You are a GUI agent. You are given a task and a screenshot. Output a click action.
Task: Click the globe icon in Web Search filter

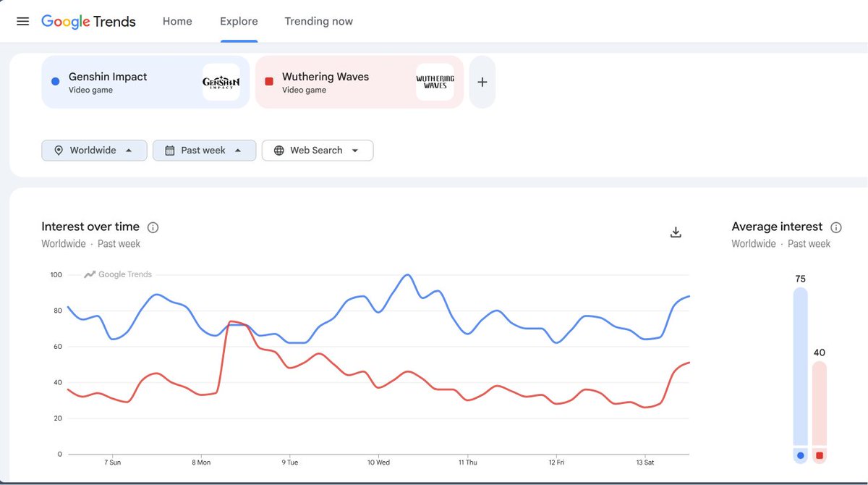click(x=278, y=151)
